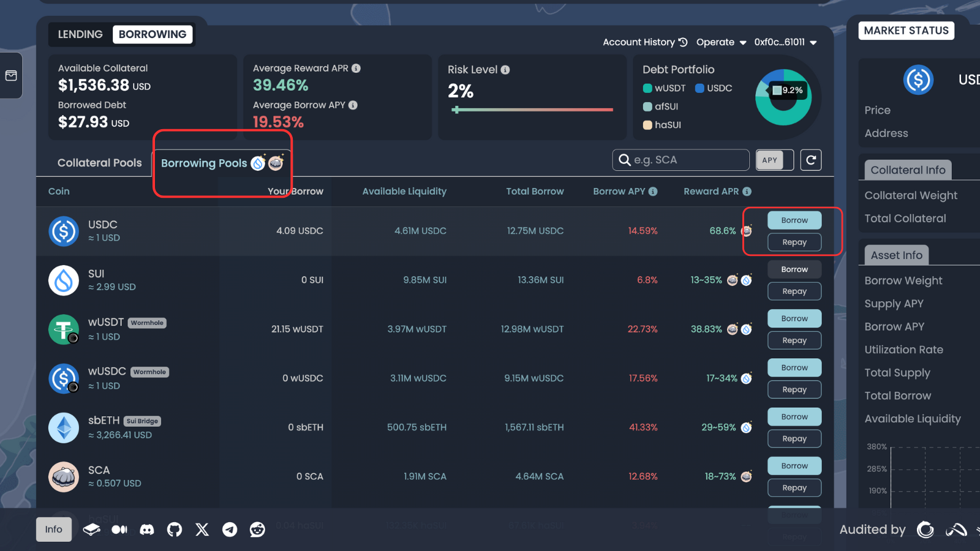The height and width of the screenshot is (551, 980).
Task: Click Repay button for wUSDT row
Action: click(794, 340)
